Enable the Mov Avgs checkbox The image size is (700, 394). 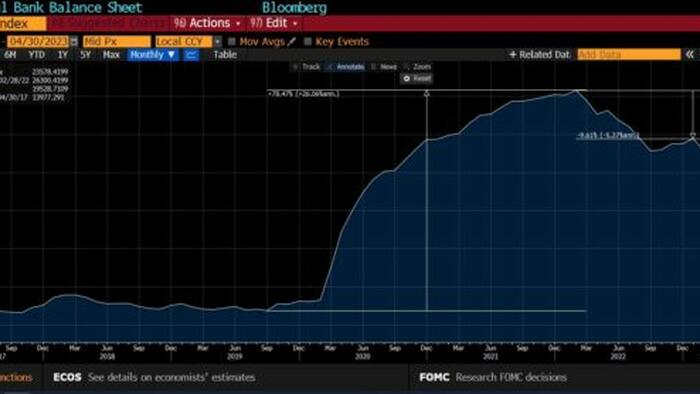[232, 41]
